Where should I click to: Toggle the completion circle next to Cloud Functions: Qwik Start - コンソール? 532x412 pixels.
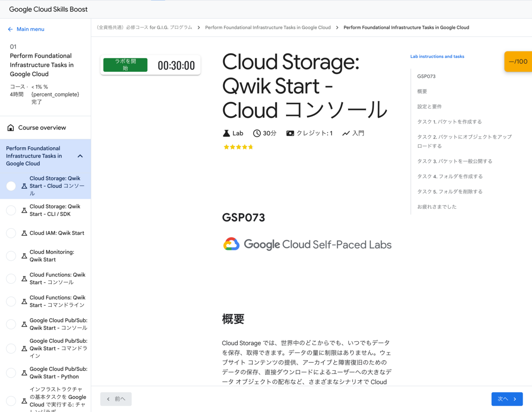11,278
